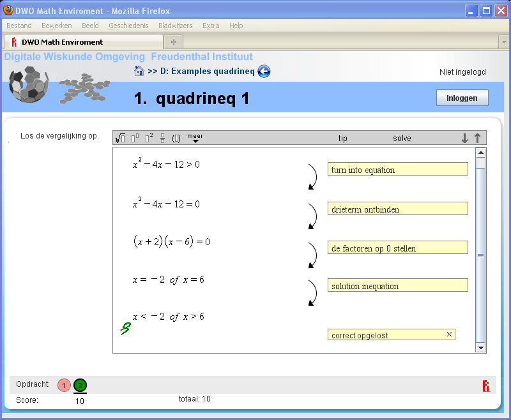Click the 'Freudenthal Instituut' header text
The width and height of the screenshot is (511, 420).
coord(202,57)
